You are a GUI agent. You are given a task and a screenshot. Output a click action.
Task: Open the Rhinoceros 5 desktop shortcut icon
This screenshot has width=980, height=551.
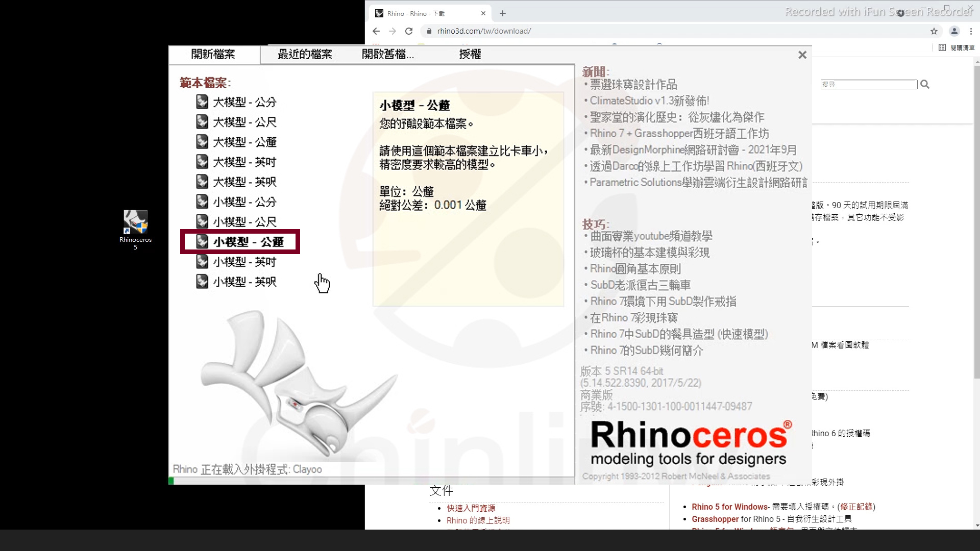click(x=135, y=223)
